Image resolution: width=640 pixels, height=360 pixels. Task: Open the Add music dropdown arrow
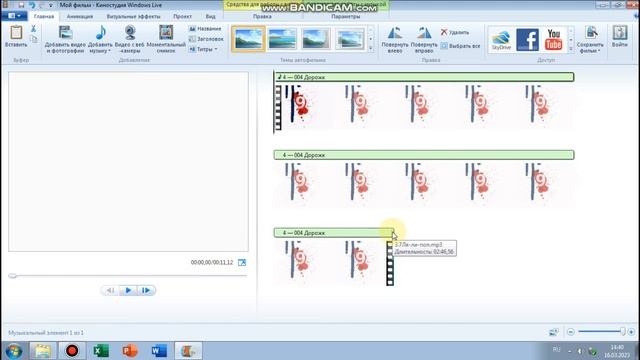[x=109, y=51]
